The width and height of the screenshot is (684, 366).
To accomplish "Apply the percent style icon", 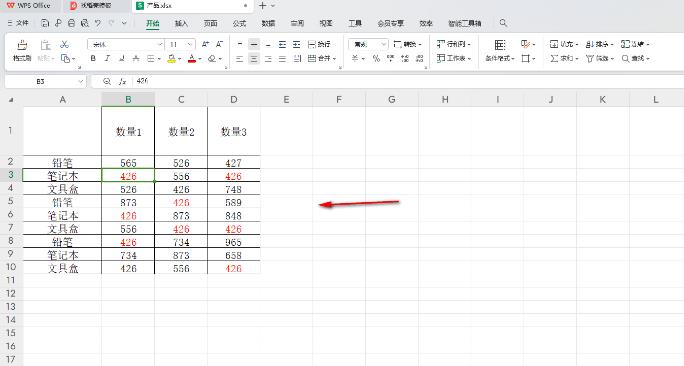I will (376, 58).
